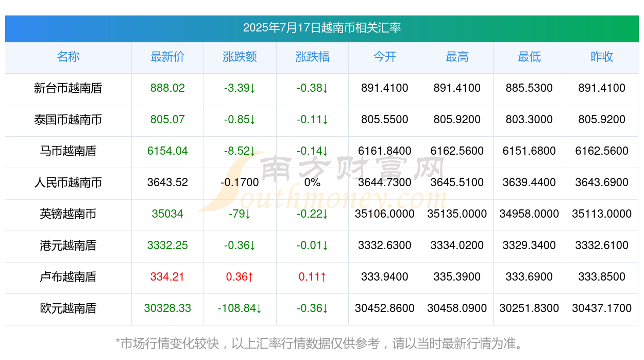
Task: Click the title 2025年7月17日越南币相关汇率
Action: 321,28
